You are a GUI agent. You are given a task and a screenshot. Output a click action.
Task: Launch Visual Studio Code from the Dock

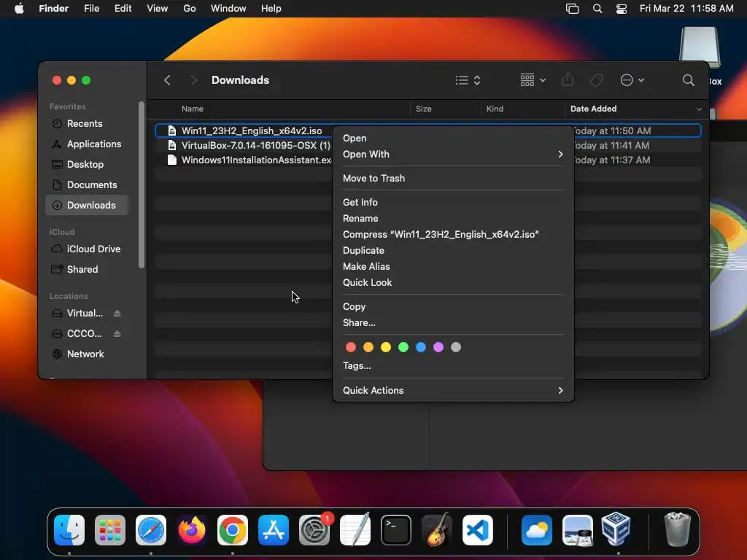click(477, 530)
